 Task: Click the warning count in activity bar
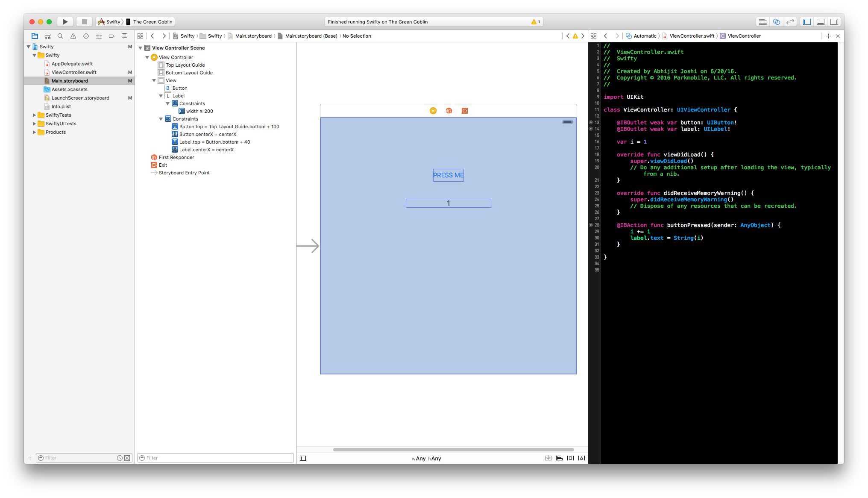click(536, 22)
